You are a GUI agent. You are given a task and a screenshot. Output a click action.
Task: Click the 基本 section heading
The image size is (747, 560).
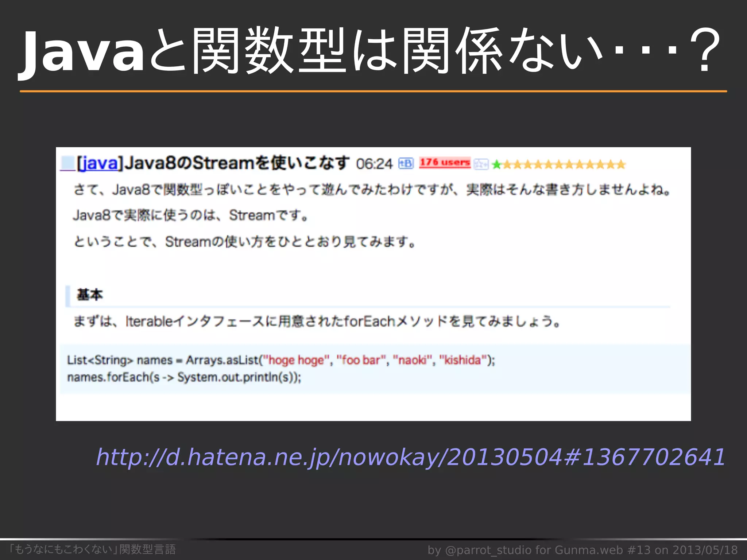click(90, 295)
